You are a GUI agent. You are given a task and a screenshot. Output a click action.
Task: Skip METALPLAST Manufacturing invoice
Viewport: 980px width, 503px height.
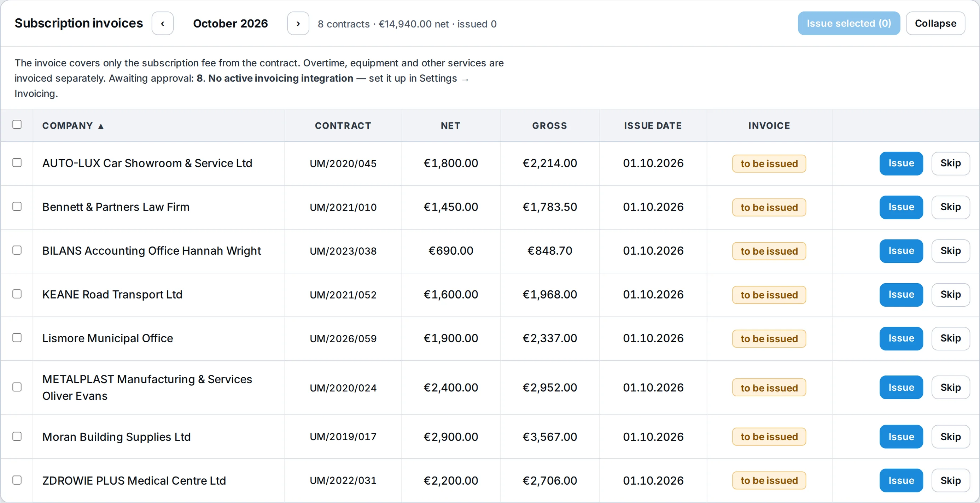pyautogui.click(x=950, y=387)
